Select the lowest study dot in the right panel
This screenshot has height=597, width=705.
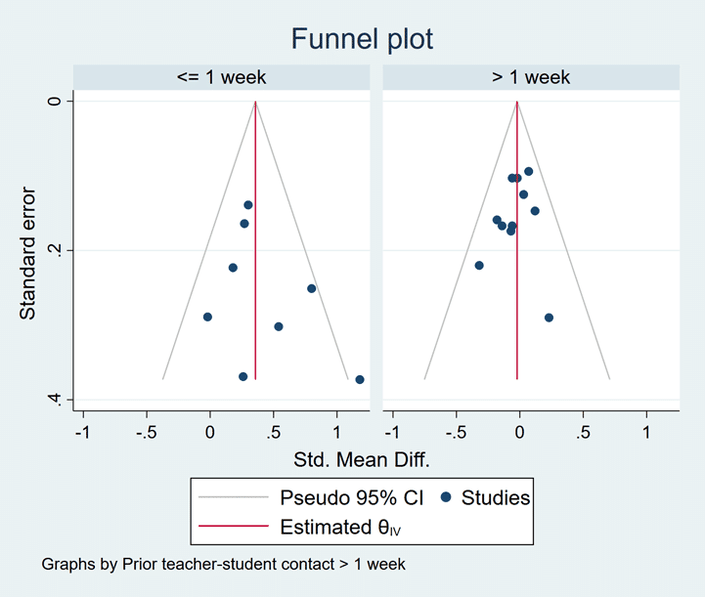549,317
